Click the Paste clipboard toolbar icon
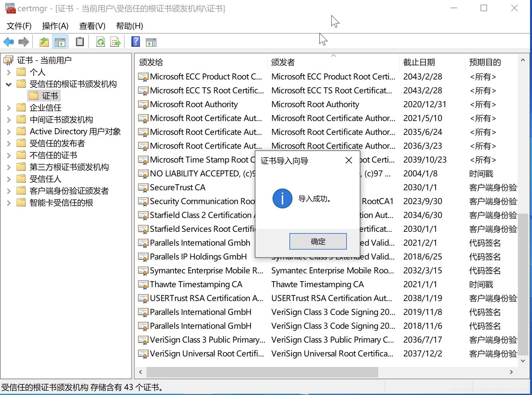This screenshot has height=395, width=532. pyautogui.click(x=80, y=42)
